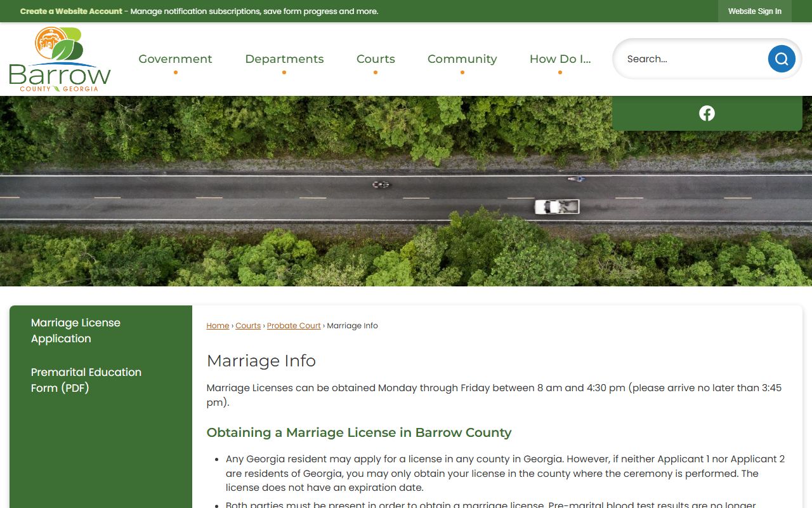Click the blue search magnifier button
This screenshot has width=812, height=508.
pos(781,59)
